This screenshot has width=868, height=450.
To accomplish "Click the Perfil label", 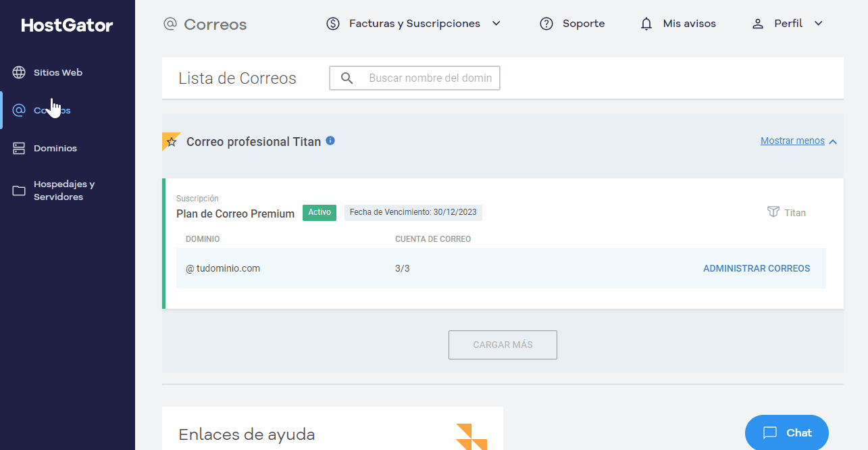I will (x=788, y=24).
